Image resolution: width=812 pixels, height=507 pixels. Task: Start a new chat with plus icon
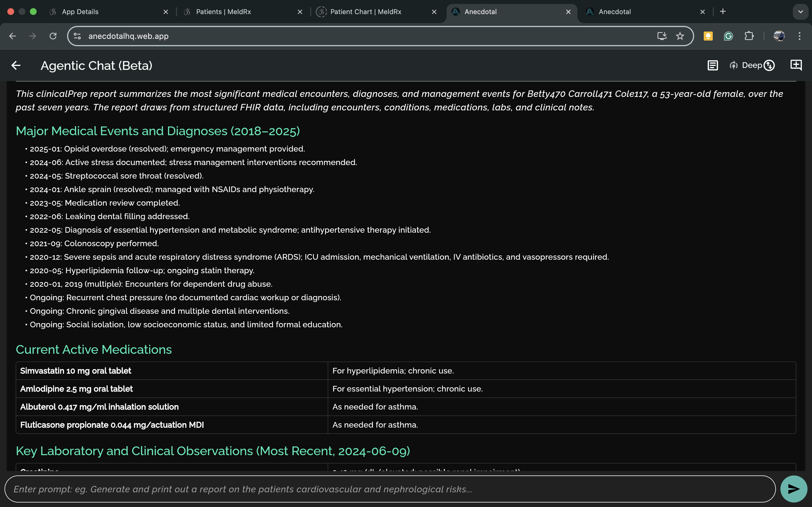796,65
